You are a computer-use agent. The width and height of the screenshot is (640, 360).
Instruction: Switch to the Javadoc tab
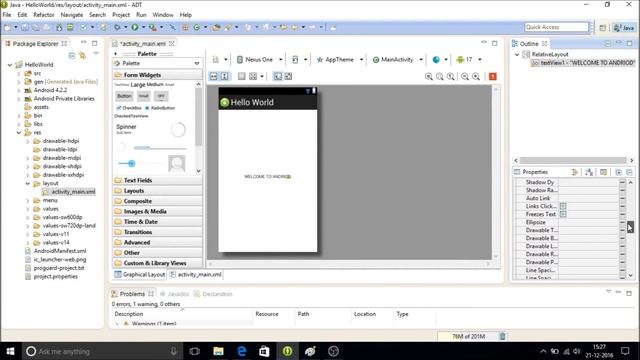175,294
